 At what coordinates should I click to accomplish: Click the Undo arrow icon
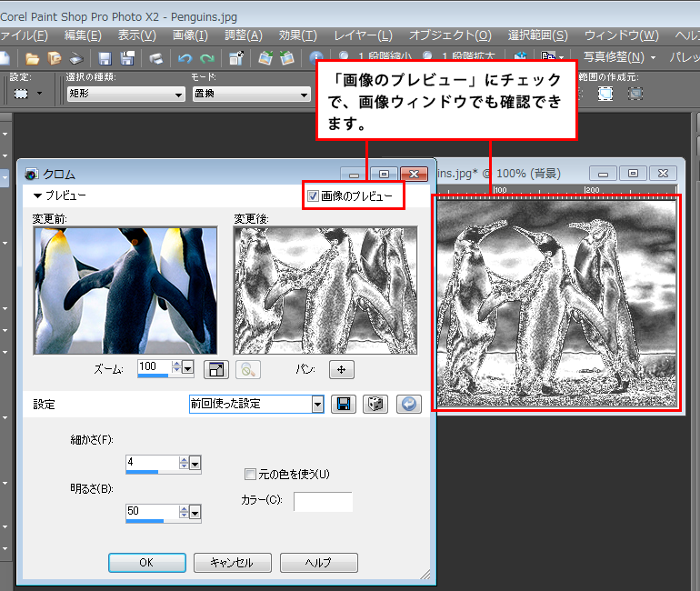[185, 58]
